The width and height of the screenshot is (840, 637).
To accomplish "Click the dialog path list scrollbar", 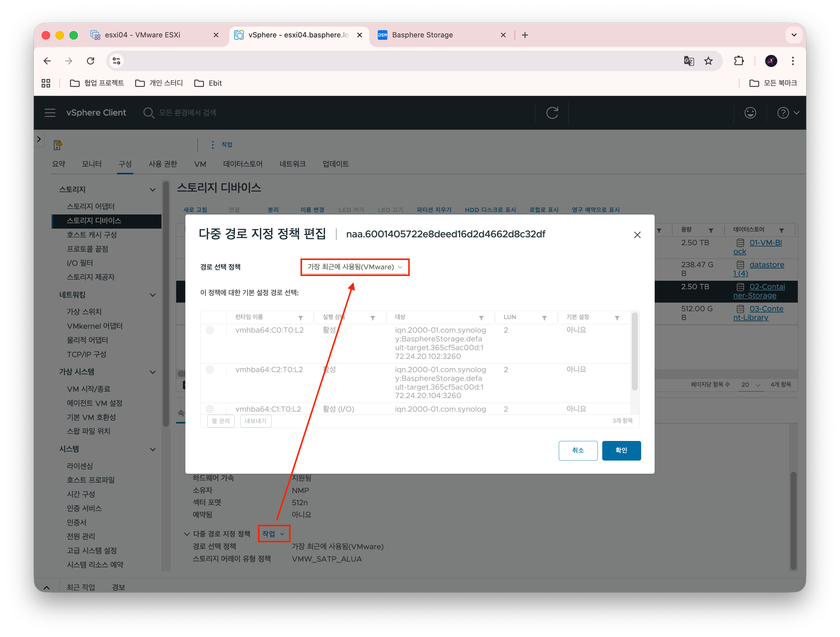I will tap(634, 351).
